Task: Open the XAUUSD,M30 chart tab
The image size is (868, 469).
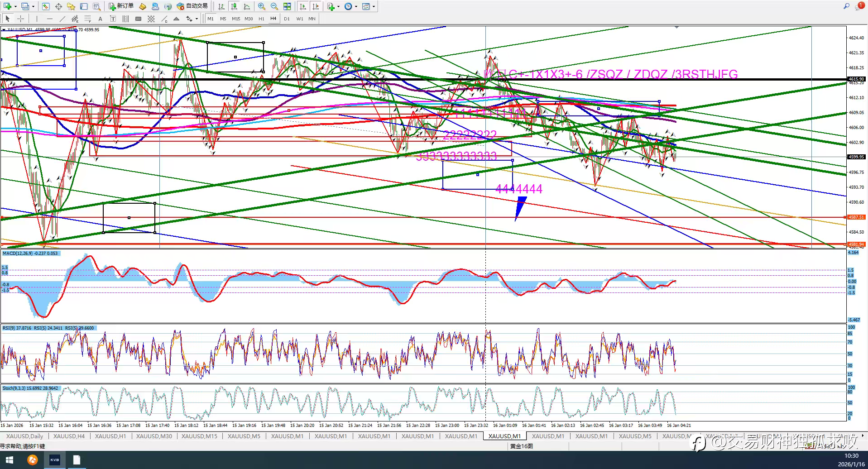Action: [x=154, y=436]
